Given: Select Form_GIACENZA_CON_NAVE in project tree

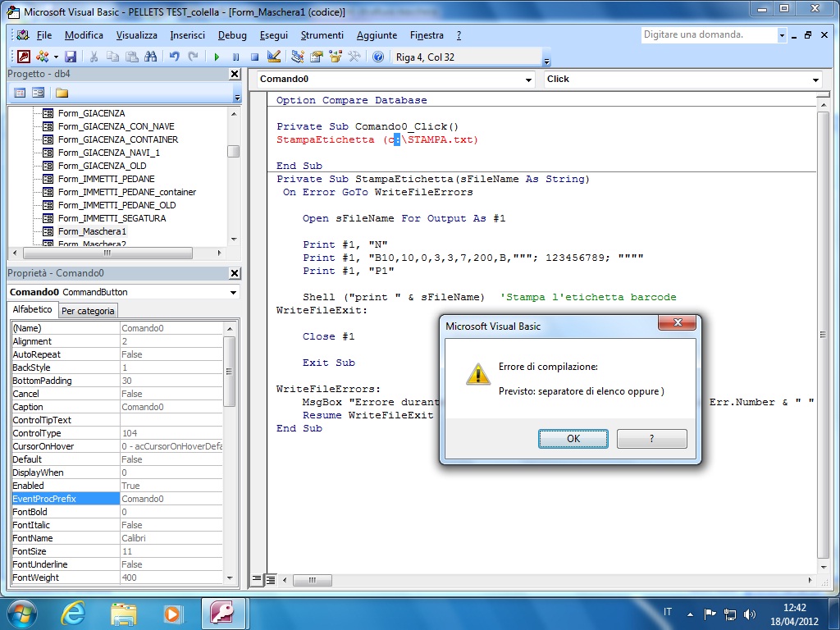Looking at the screenshot, I should [116, 126].
